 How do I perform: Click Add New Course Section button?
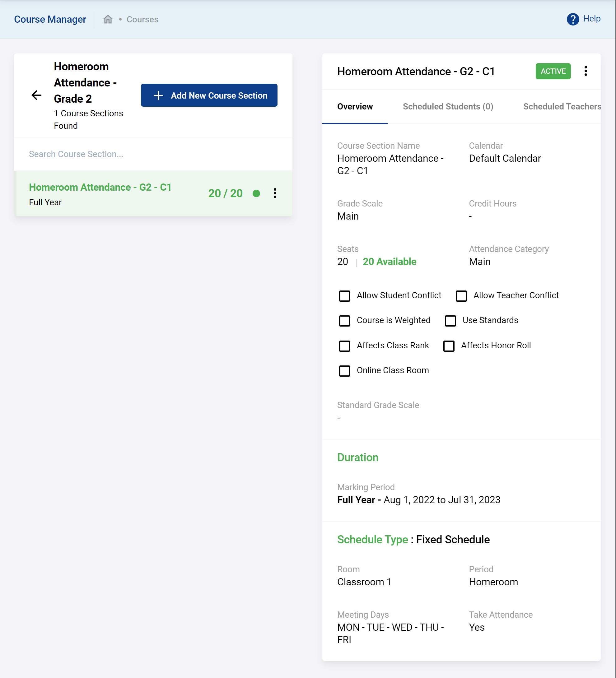point(209,95)
